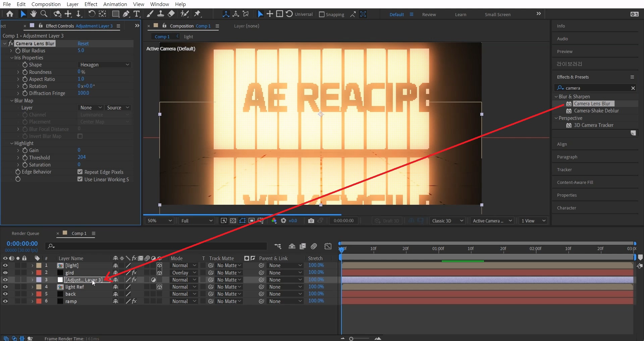Switch to Learn workspace
This screenshot has width=644, height=341.
coord(461,14)
